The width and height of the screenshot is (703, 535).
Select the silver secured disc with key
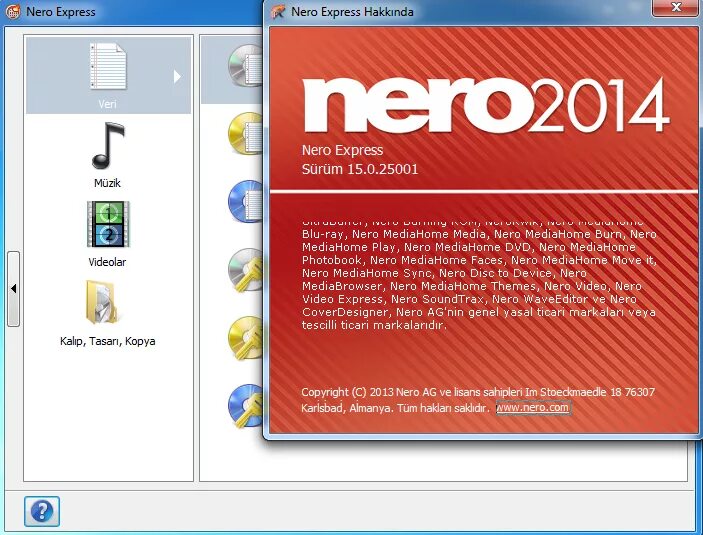(245, 270)
